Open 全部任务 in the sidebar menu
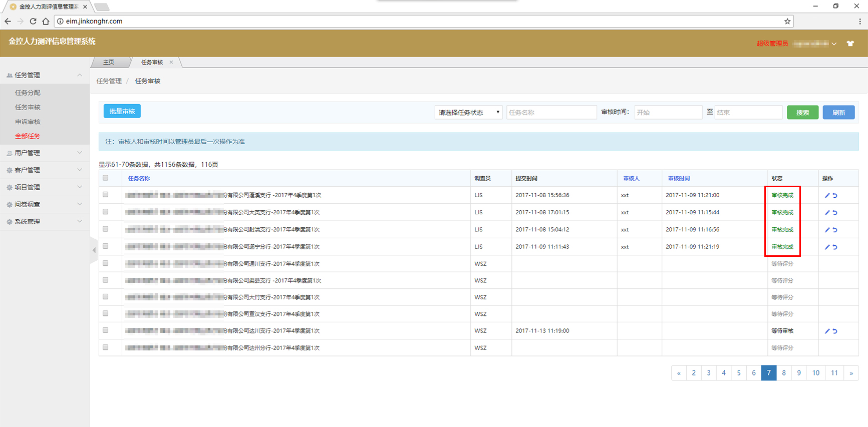 click(28, 136)
